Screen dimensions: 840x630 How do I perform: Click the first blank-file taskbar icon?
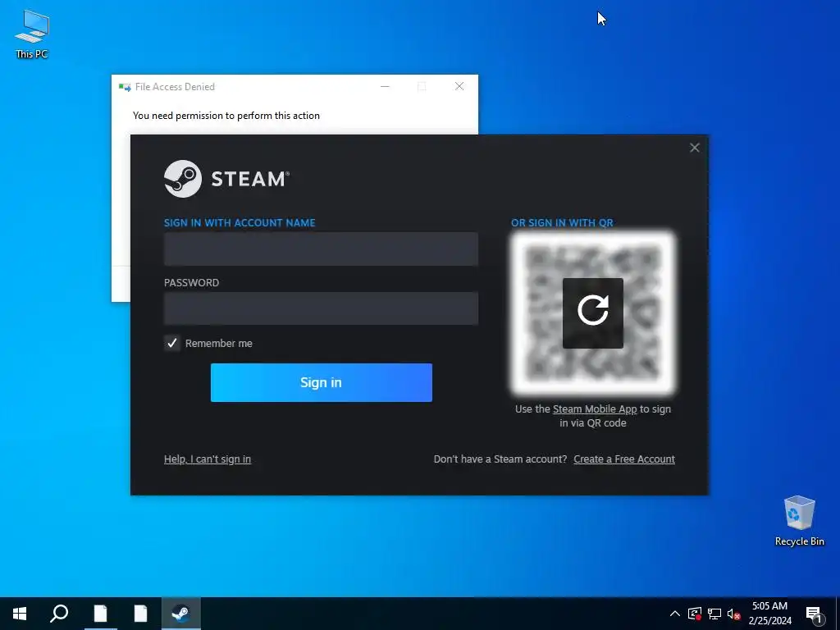click(x=101, y=614)
